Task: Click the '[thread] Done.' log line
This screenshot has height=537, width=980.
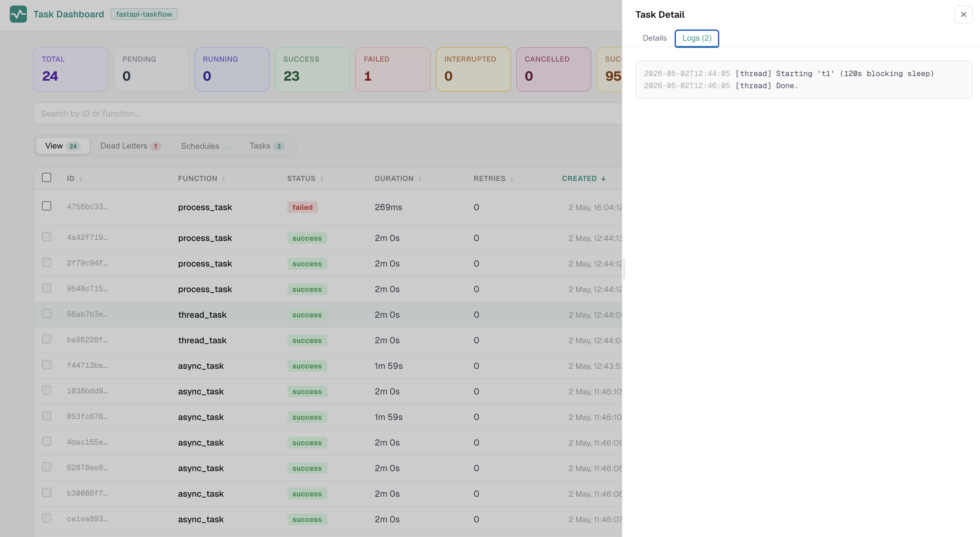Action: click(x=721, y=86)
